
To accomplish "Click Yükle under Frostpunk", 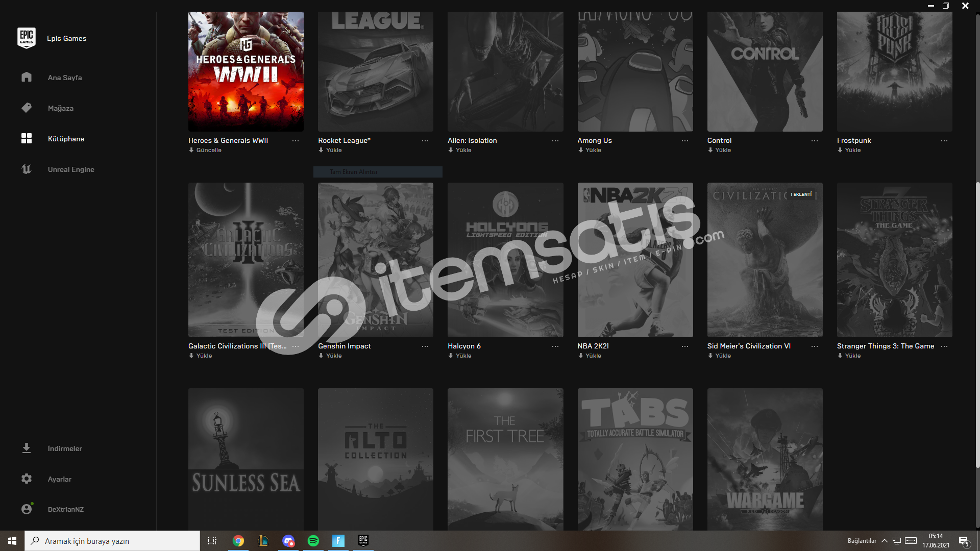I will pyautogui.click(x=849, y=150).
